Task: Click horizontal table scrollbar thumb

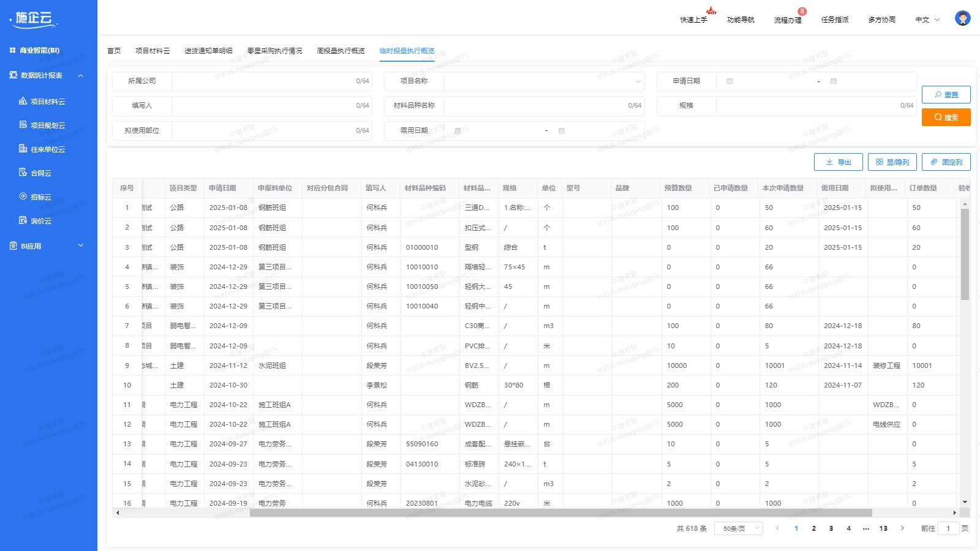Action: click(560, 513)
